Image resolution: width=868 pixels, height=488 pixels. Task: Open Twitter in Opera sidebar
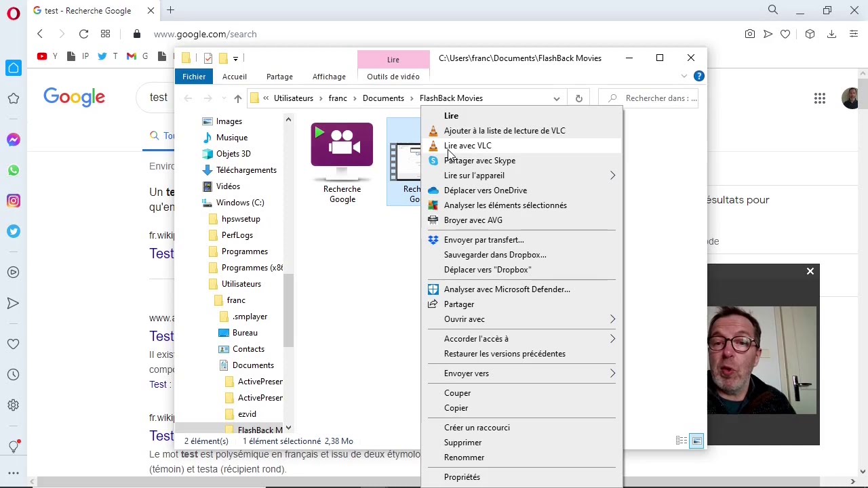click(x=14, y=231)
